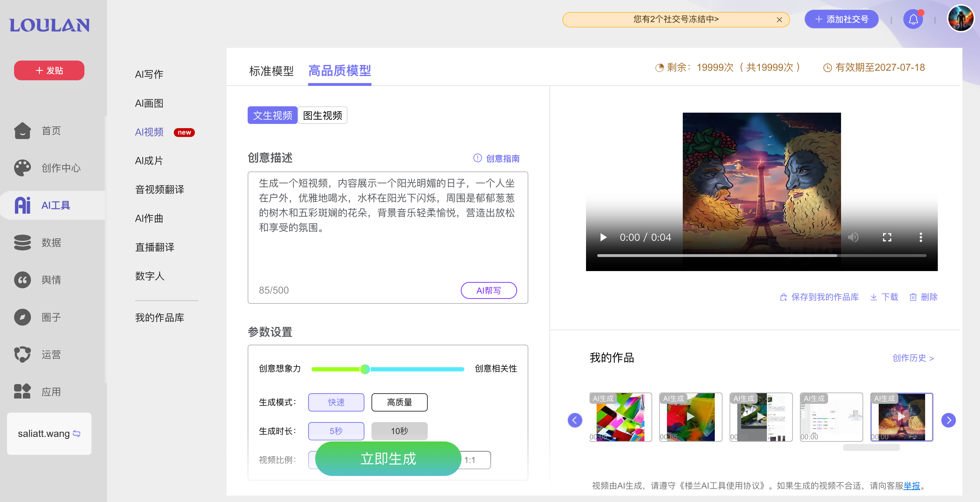This screenshot has height=502, width=980.
Task: Click the LOULAN logo
Action: coord(49,25)
